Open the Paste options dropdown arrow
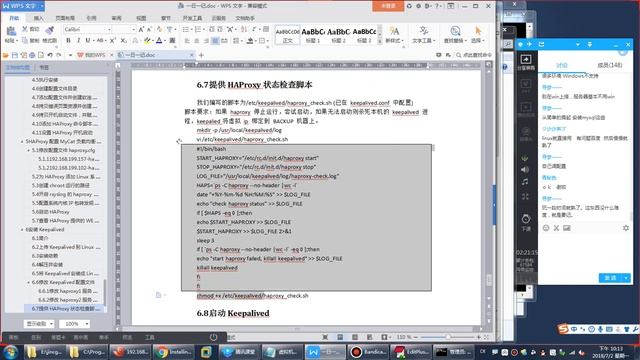 tap(17, 40)
